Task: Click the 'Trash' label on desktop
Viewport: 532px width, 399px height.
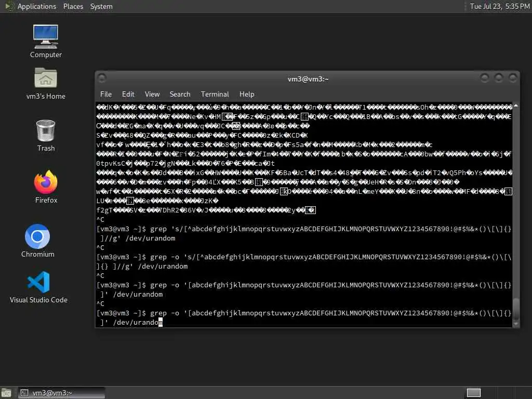Action: point(46,148)
